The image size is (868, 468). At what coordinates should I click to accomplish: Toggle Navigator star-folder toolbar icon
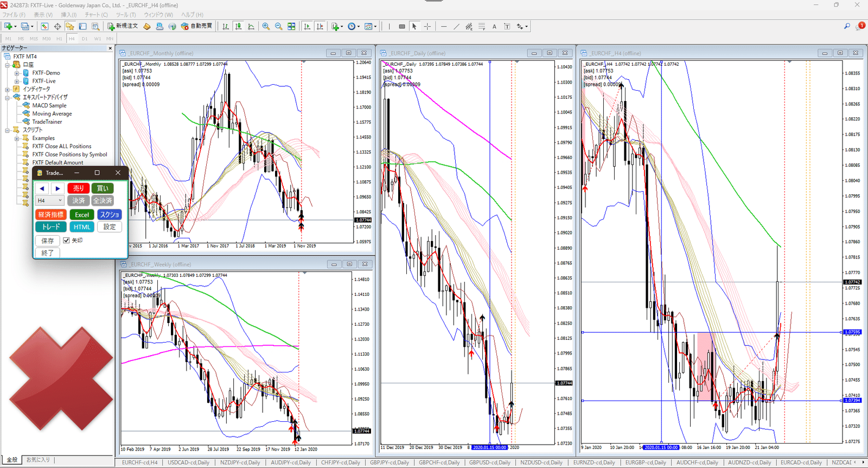[x=70, y=26]
